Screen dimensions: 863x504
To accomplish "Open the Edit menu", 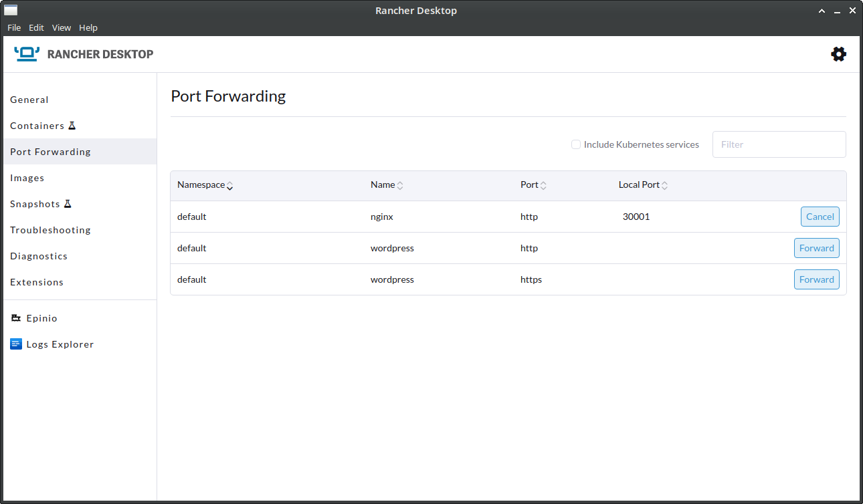I will [36, 27].
